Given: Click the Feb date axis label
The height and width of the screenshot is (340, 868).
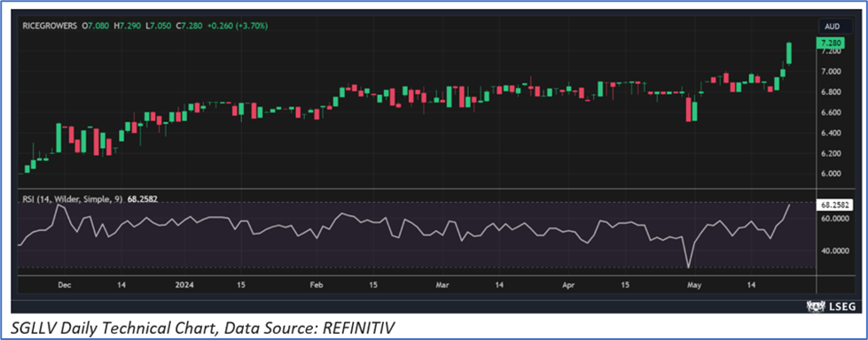Looking at the screenshot, I should [316, 285].
